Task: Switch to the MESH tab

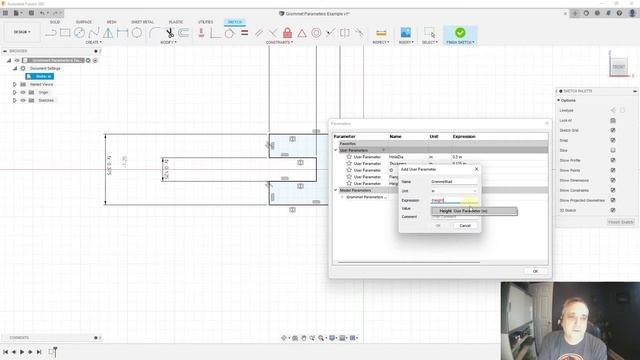Action: [111, 22]
